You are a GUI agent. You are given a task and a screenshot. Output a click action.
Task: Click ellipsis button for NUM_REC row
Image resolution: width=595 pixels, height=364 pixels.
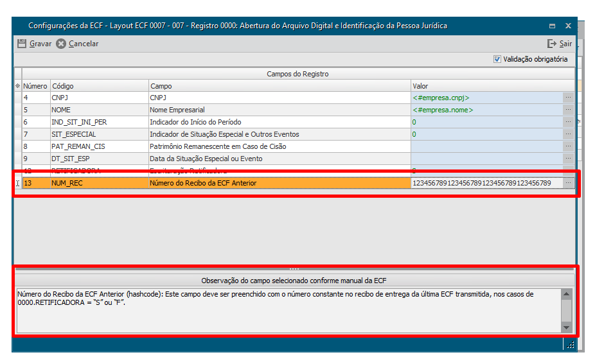tap(568, 183)
